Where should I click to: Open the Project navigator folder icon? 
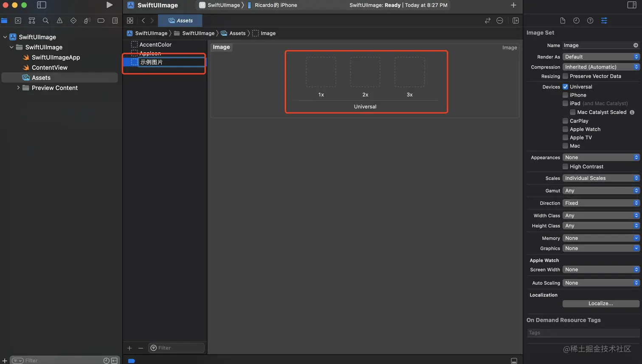[x=4, y=20]
